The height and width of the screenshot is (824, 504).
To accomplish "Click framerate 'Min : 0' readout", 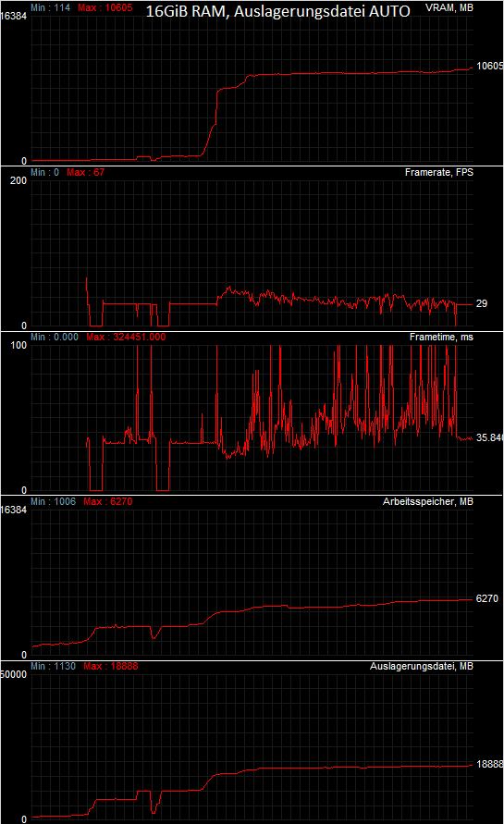I will [44, 172].
